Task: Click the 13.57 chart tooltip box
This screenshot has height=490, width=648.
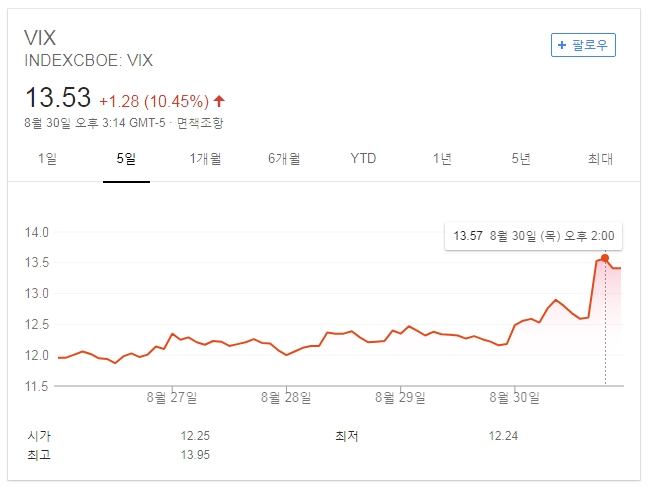Action: tap(533, 236)
